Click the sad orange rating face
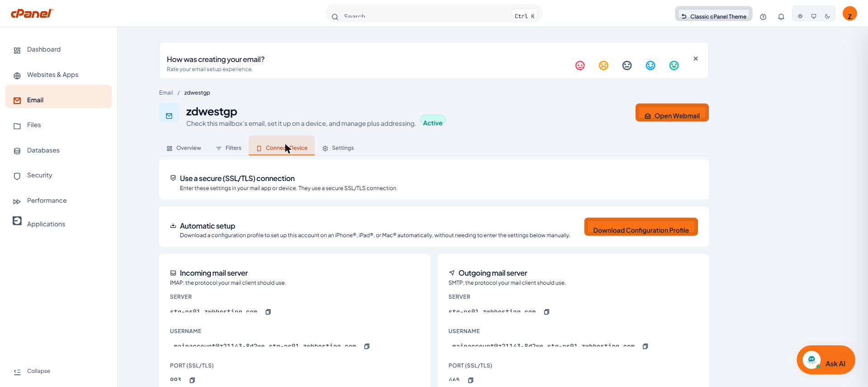 point(604,66)
